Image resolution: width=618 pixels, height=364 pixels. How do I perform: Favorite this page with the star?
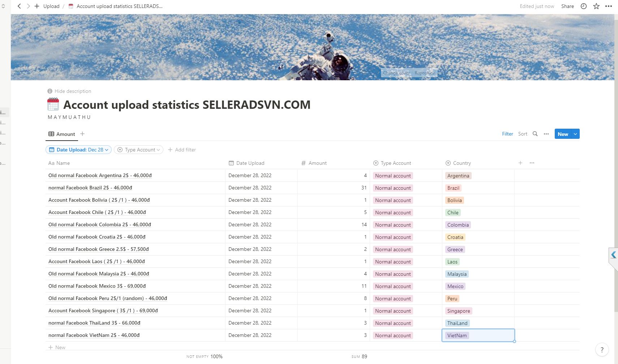[596, 6]
